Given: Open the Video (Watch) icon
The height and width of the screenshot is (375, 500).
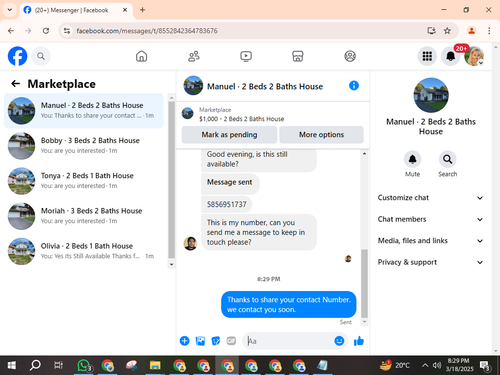Looking at the screenshot, I should pos(246,56).
